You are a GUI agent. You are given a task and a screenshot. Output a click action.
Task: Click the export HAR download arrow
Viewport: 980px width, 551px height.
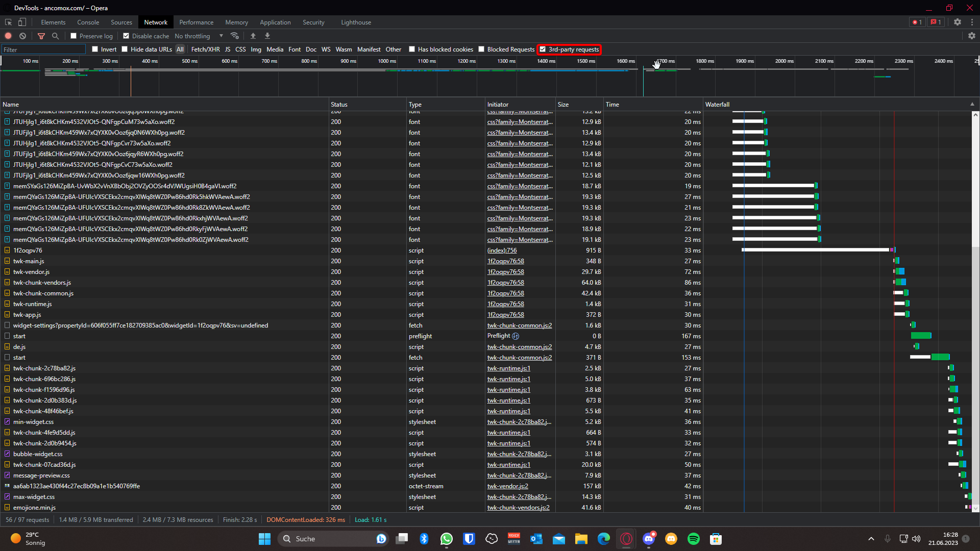click(267, 36)
